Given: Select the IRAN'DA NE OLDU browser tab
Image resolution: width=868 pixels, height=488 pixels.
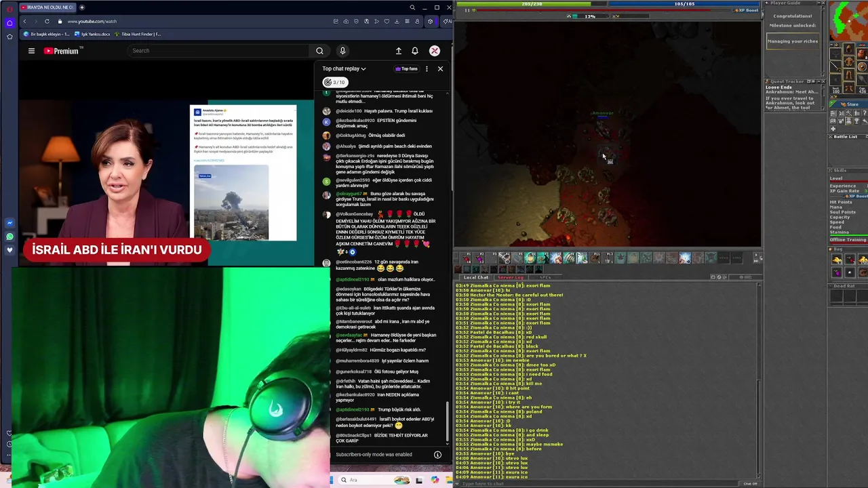Looking at the screenshot, I should tap(46, 7).
